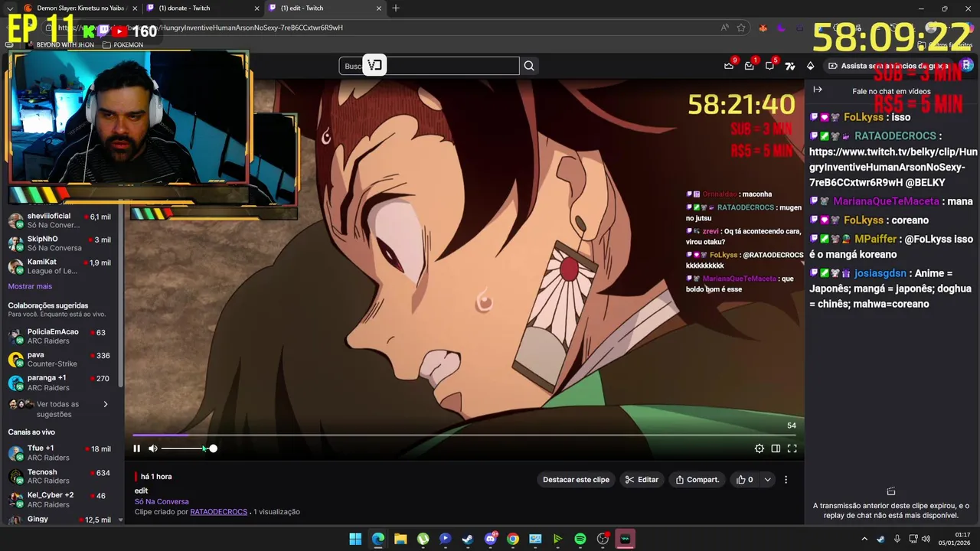Open Windows Start menu
Viewport: 980px width, 551px height.
click(355, 540)
